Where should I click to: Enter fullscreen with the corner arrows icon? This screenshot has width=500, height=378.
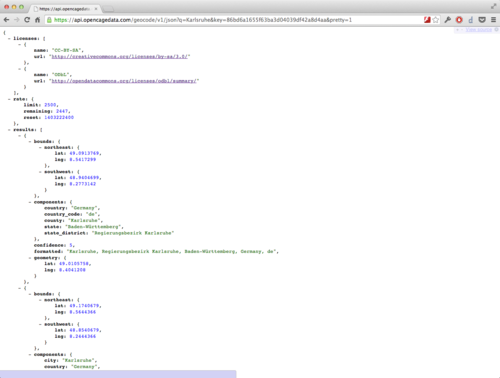tap(493, 6)
